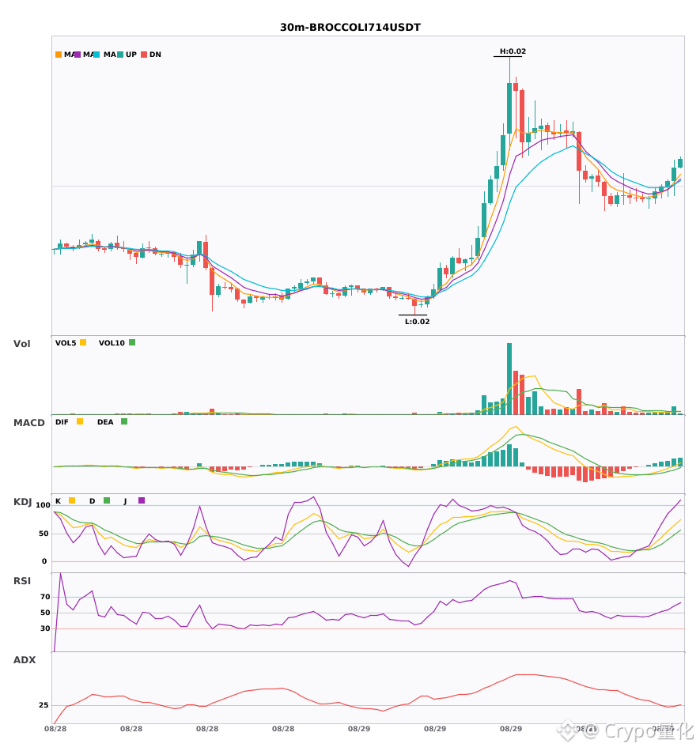
Task: Click the green D legend swatch
Action: tap(107, 500)
